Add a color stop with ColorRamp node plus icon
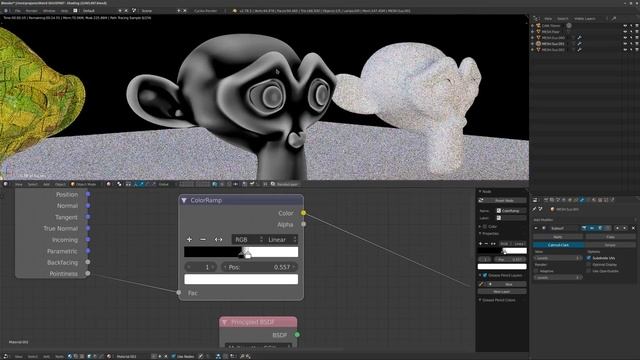The height and width of the screenshot is (360, 640). click(x=189, y=239)
